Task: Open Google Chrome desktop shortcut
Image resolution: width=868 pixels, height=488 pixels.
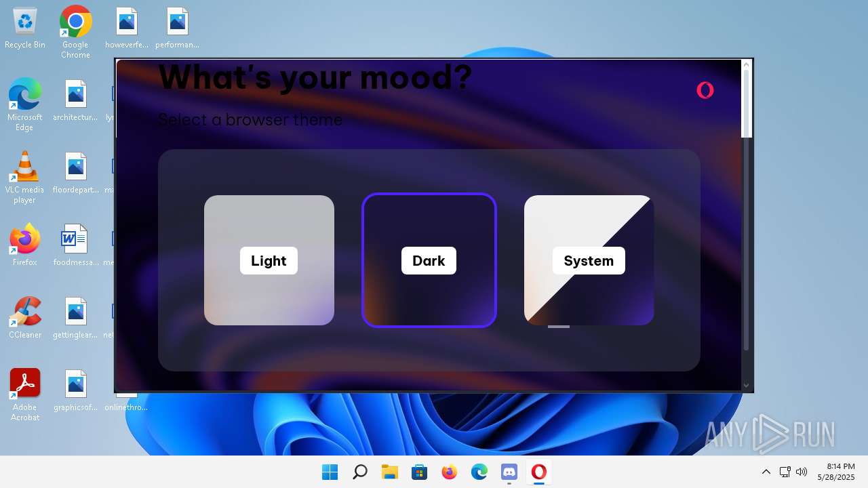Action: coord(75,33)
